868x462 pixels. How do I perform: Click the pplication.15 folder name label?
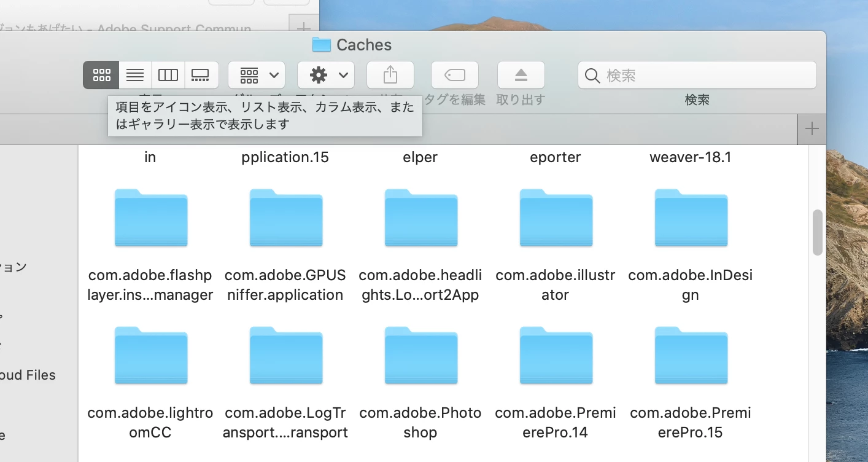(285, 157)
